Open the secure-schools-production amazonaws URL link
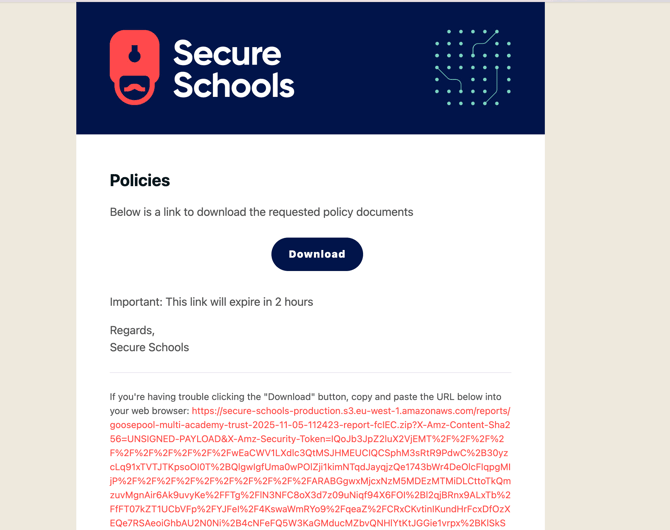Screen dimensions: 670x530 coord(350,410)
